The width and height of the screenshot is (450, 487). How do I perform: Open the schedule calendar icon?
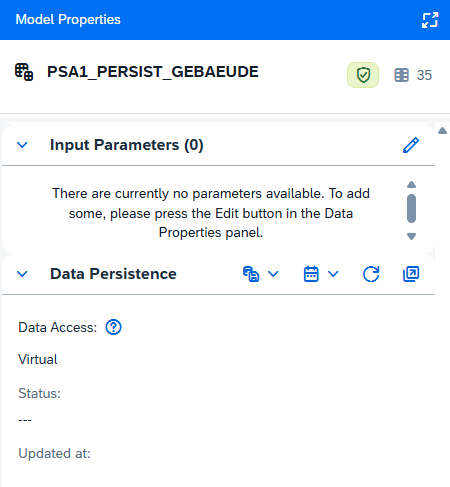click(311, 274)
